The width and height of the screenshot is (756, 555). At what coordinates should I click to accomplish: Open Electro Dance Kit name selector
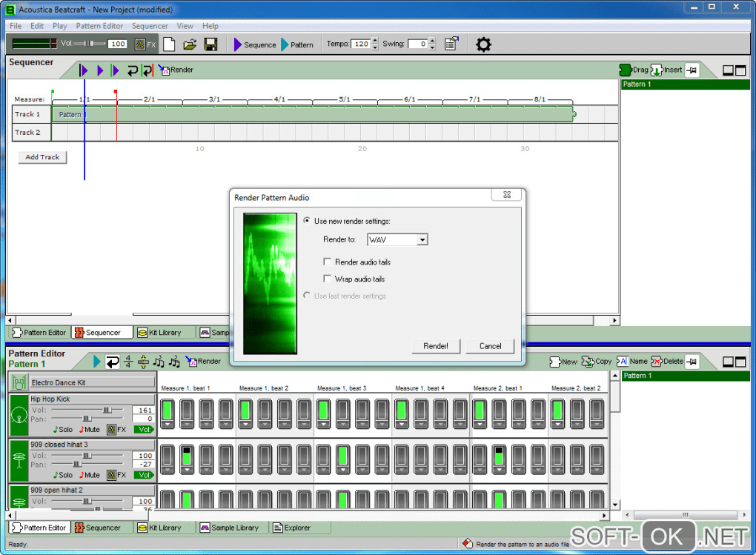coord(93,383)
